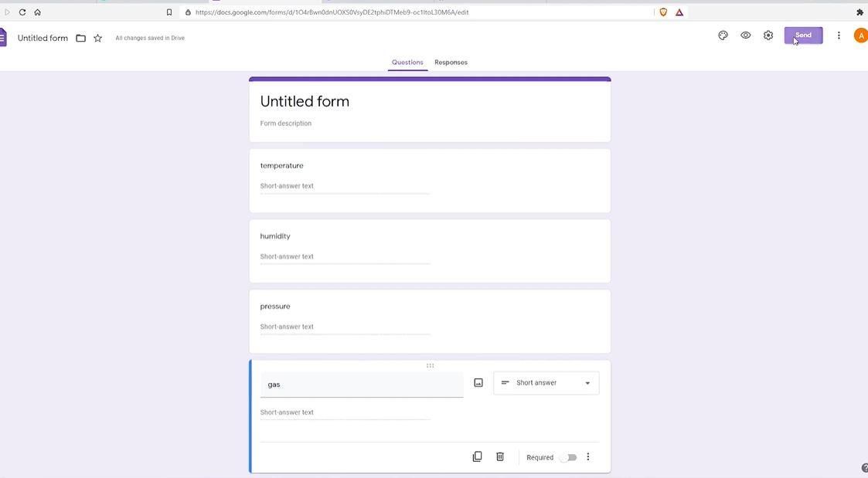Open form settings gear icon

768,36
